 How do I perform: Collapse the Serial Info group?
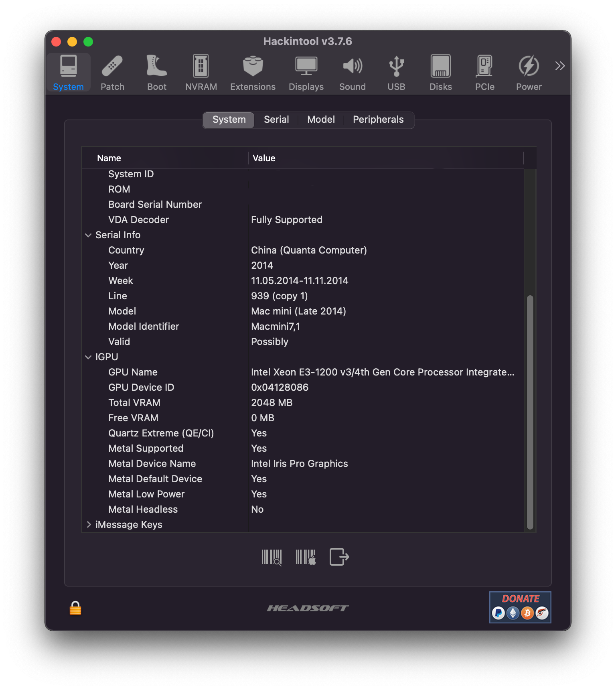[88, 235]
